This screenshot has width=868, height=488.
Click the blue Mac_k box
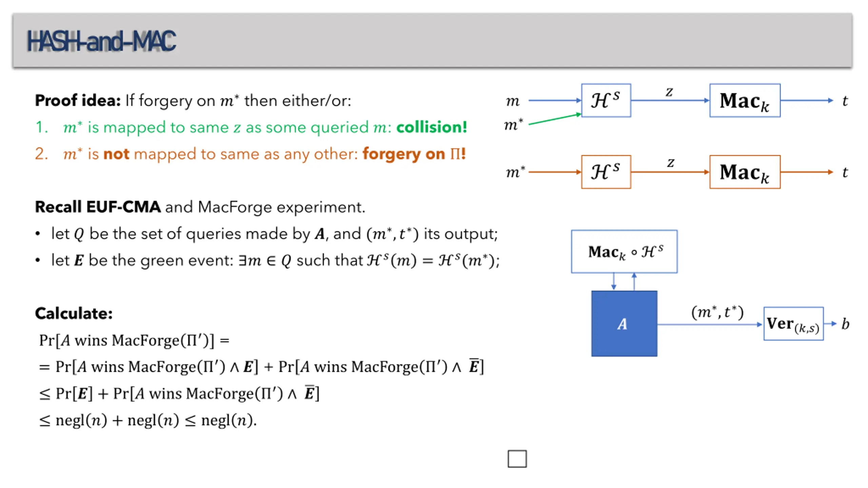(x=745, y=101)
